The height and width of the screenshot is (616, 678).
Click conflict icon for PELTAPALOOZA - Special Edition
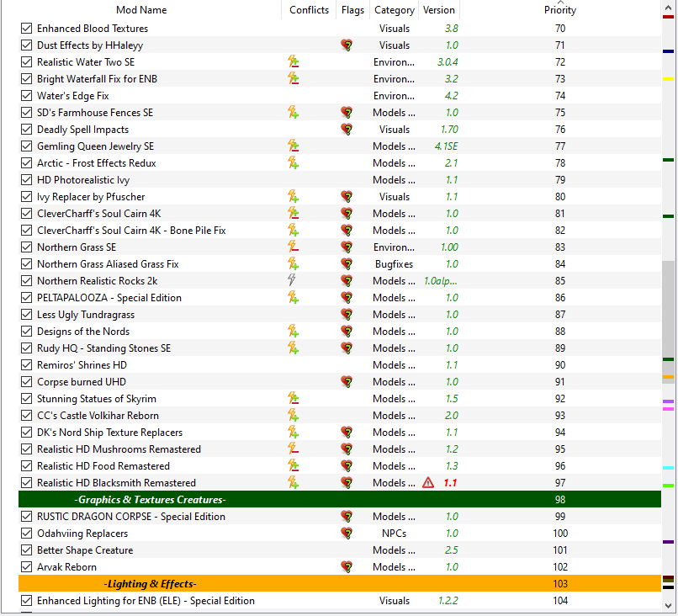(x=294, y=298)
